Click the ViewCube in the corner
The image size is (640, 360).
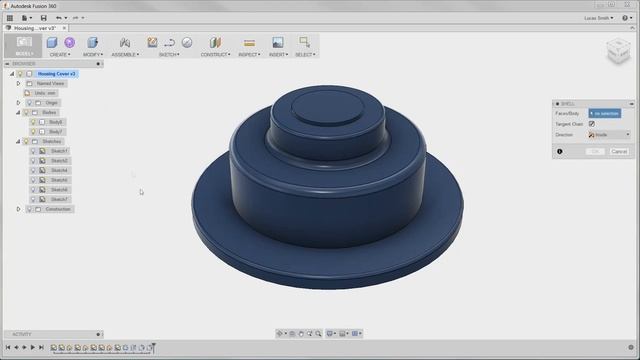tap(618, 51)
